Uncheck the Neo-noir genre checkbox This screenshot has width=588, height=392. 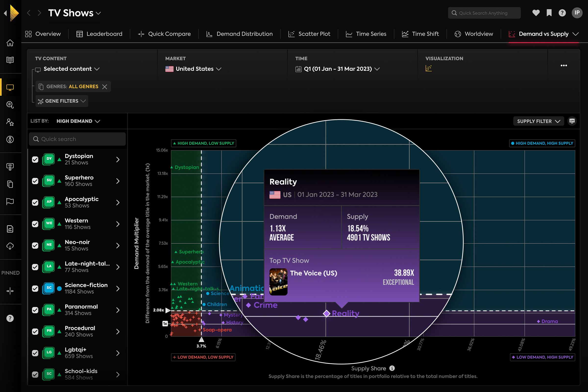[x=35, y=245]
